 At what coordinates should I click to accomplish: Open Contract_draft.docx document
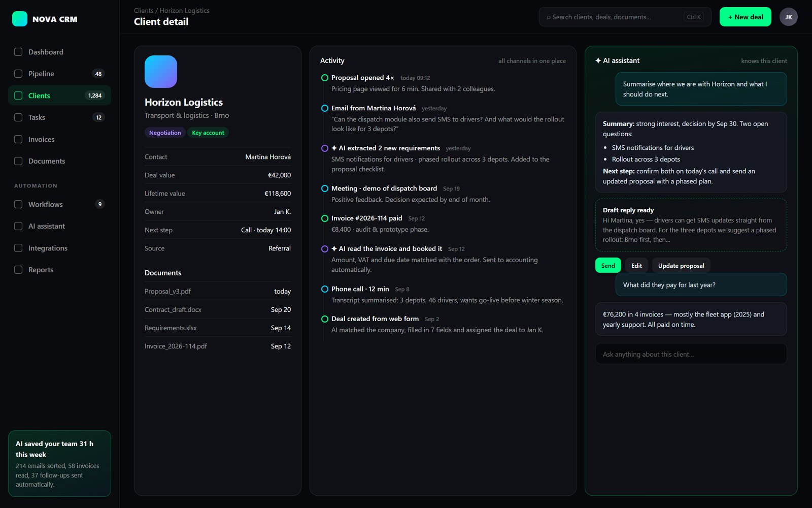point(218,309)
